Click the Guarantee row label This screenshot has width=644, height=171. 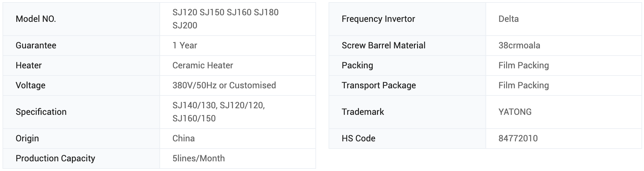tap(36, 46)
